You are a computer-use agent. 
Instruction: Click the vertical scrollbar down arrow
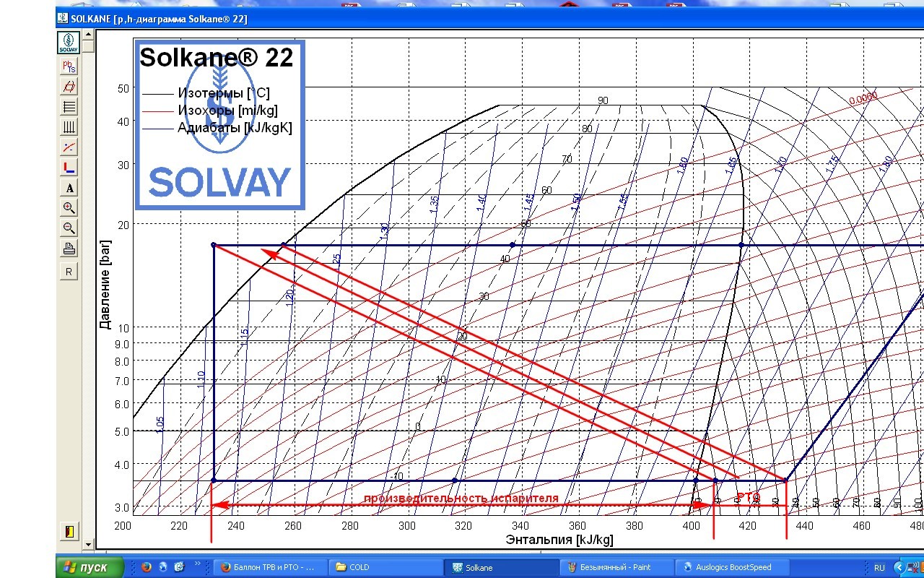88,544
